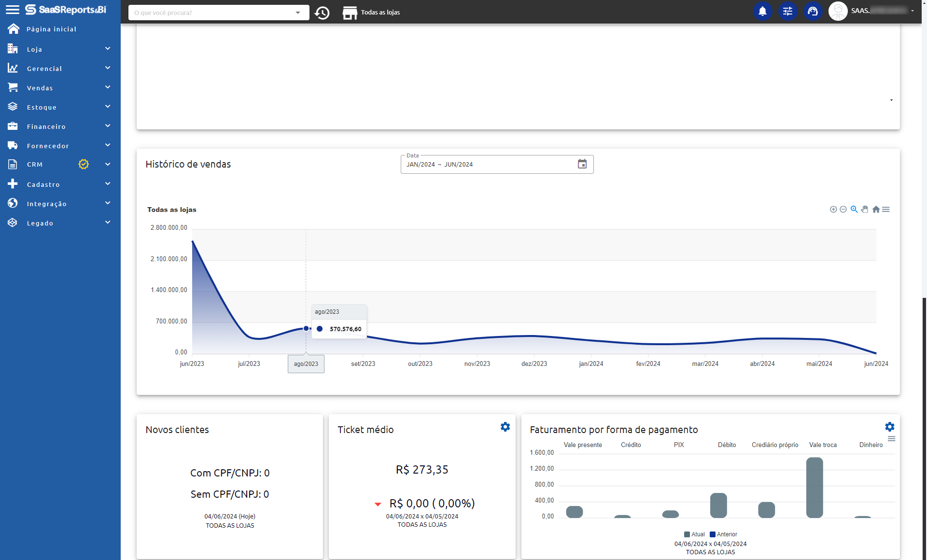Open the user account dropdown arrow

pos(913,11)
